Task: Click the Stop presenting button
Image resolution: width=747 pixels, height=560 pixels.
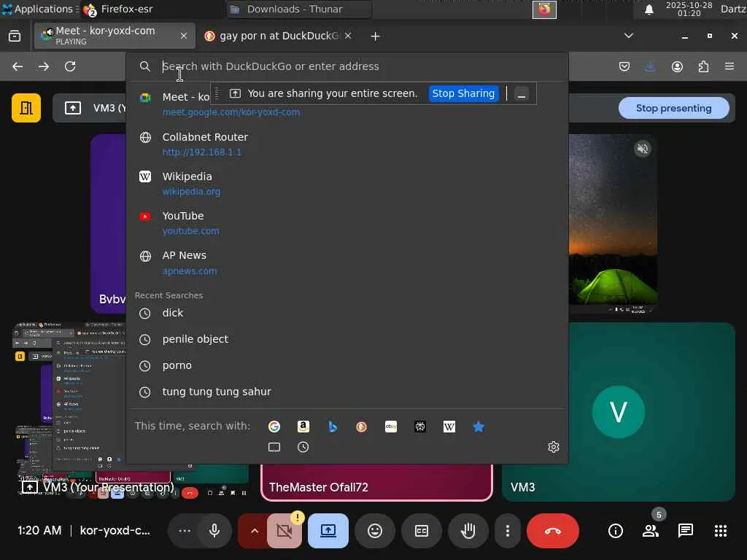Action: coord(673,109)
